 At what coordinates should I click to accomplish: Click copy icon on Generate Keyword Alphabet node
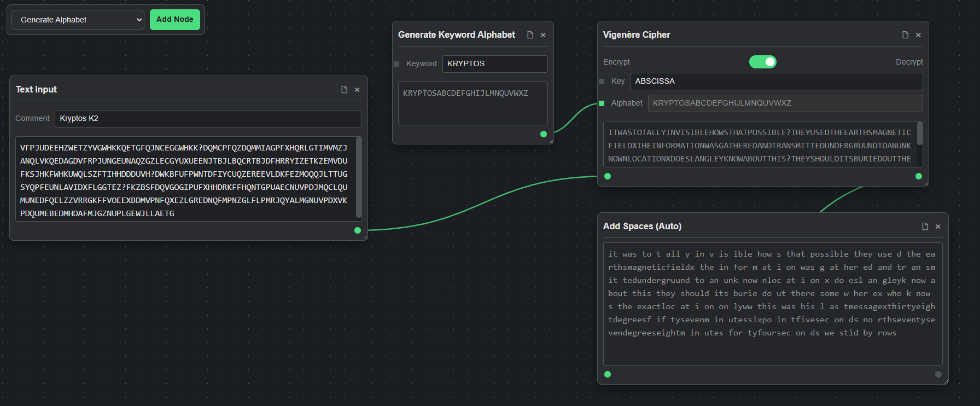click(530, 35)
